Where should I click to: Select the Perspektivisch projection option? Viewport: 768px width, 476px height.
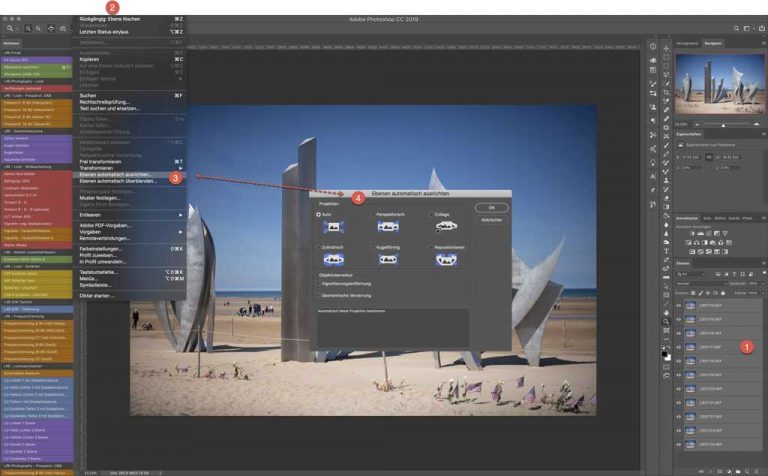tap(373, 214)
